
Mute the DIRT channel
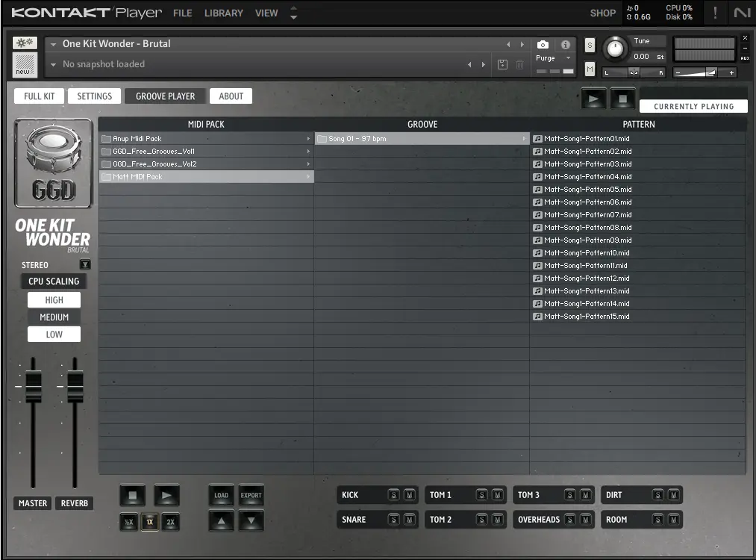[674, 495]
